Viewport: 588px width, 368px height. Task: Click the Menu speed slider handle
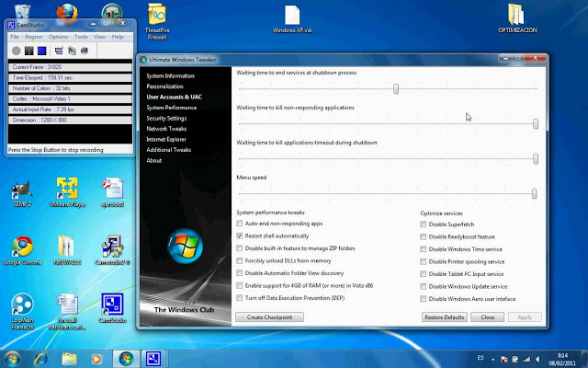click(x=535, y=194)
